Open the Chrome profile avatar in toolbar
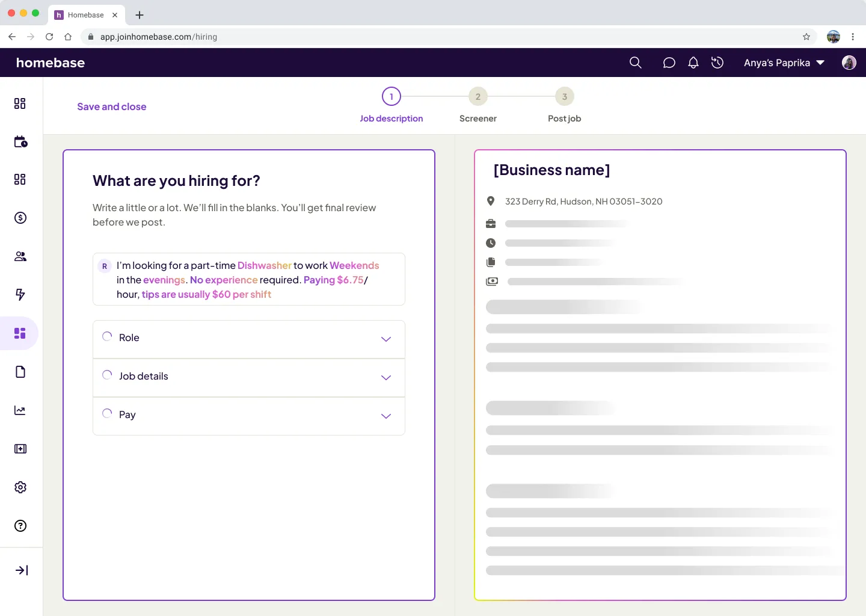Screen dimensions: 866x616 click(834, 37)
